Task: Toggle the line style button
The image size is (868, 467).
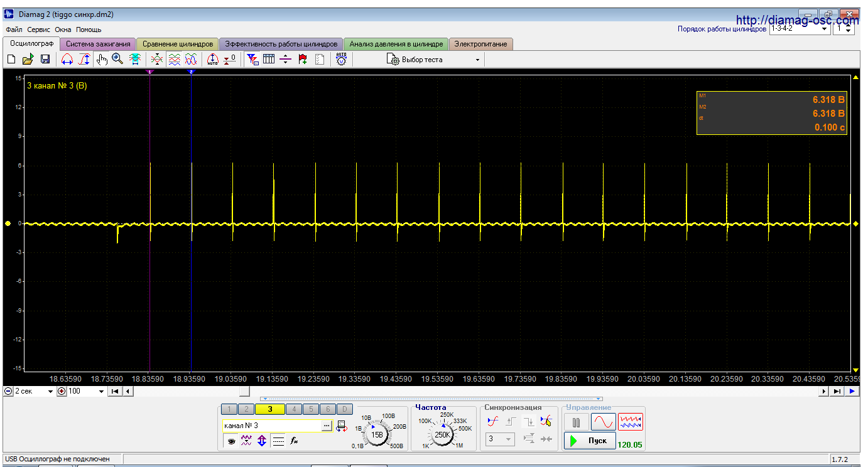Action: (x=278, y=441)
